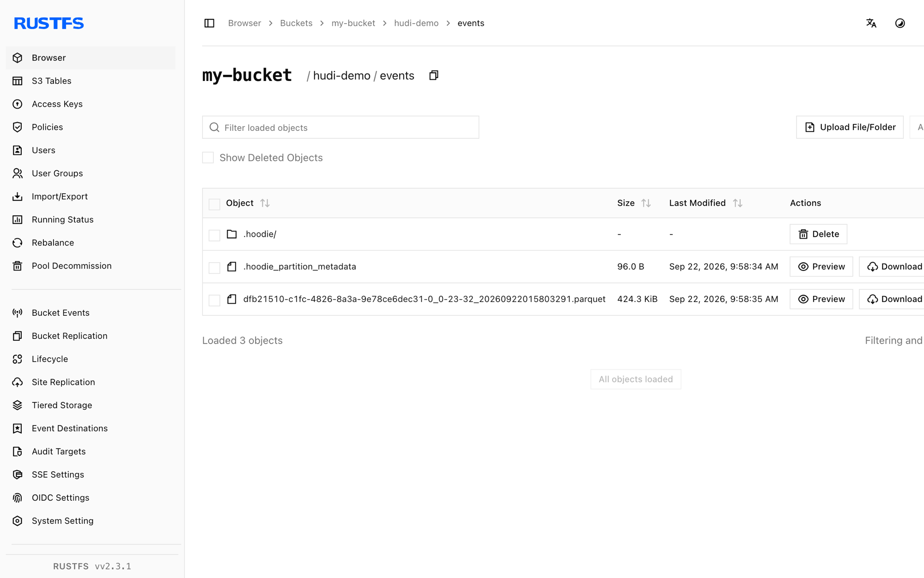Image resolution: width=924 pixels, height=578 pixels.
Task: Open User Groups page
Action: coord(91,173)
